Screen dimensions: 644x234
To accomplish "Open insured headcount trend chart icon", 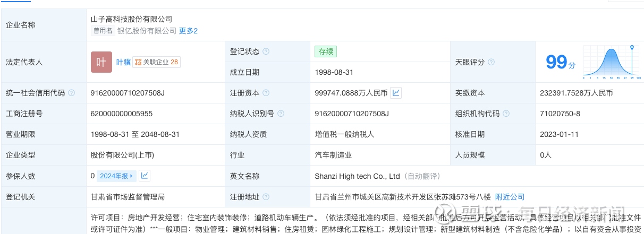I will pyautogui.click(x=145, y=176).
